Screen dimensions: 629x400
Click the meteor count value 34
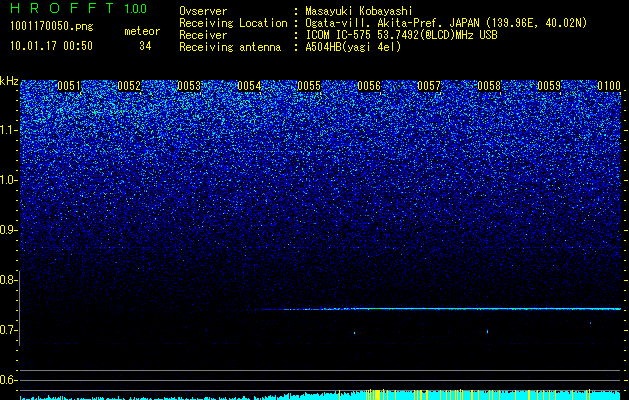tap(145, 46)
